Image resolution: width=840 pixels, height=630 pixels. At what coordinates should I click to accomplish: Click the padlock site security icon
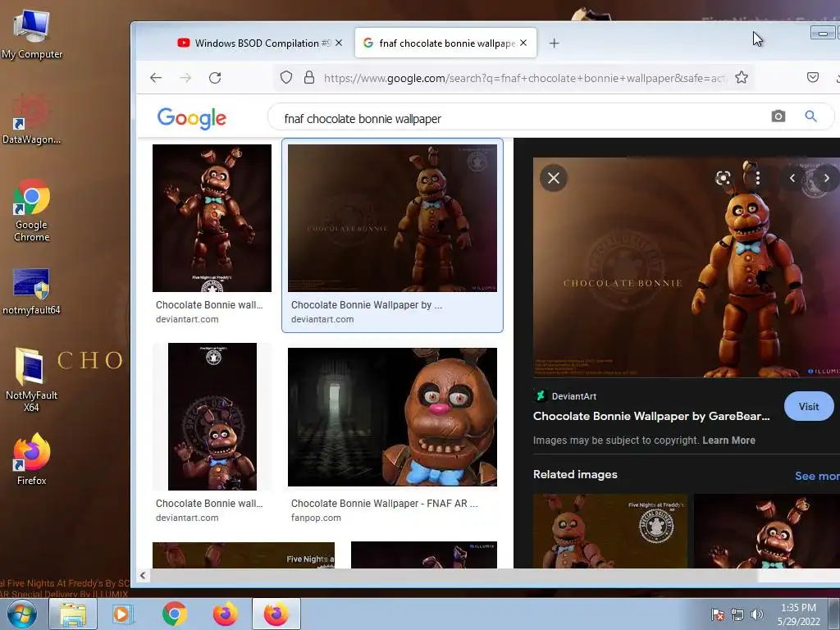(309, 78)
